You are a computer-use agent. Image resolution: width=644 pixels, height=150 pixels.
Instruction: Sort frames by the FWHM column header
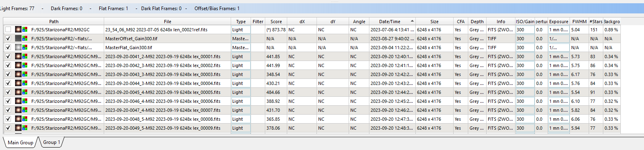[x=579, y=22]
